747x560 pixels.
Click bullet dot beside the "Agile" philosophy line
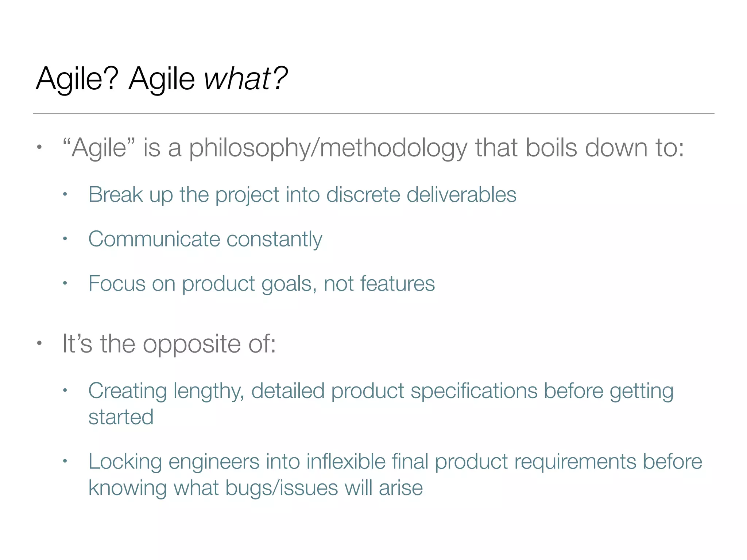[39, 147]
